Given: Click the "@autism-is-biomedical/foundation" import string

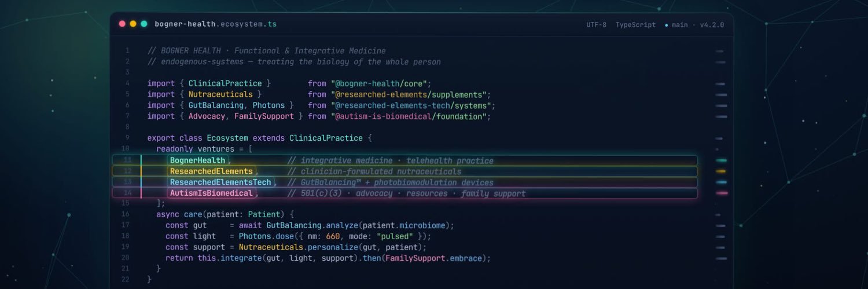Looking at the screenshot, I should [409, 116].
